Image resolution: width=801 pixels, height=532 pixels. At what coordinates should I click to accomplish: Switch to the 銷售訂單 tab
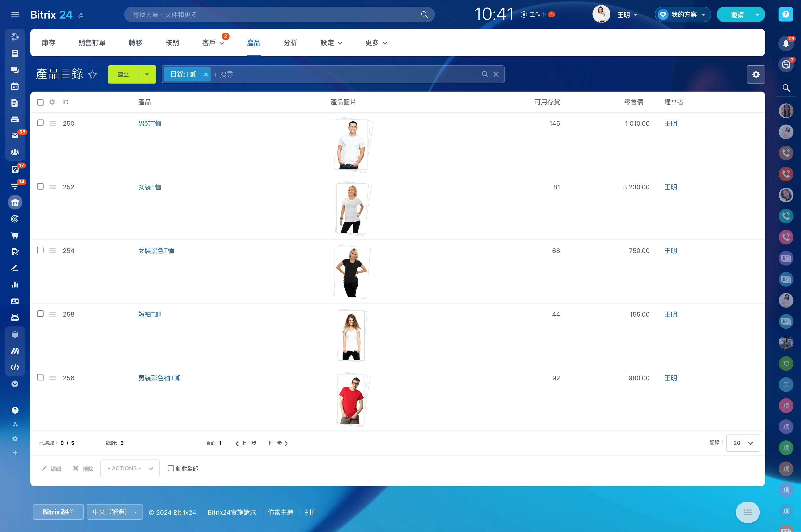tap(92, 43)
